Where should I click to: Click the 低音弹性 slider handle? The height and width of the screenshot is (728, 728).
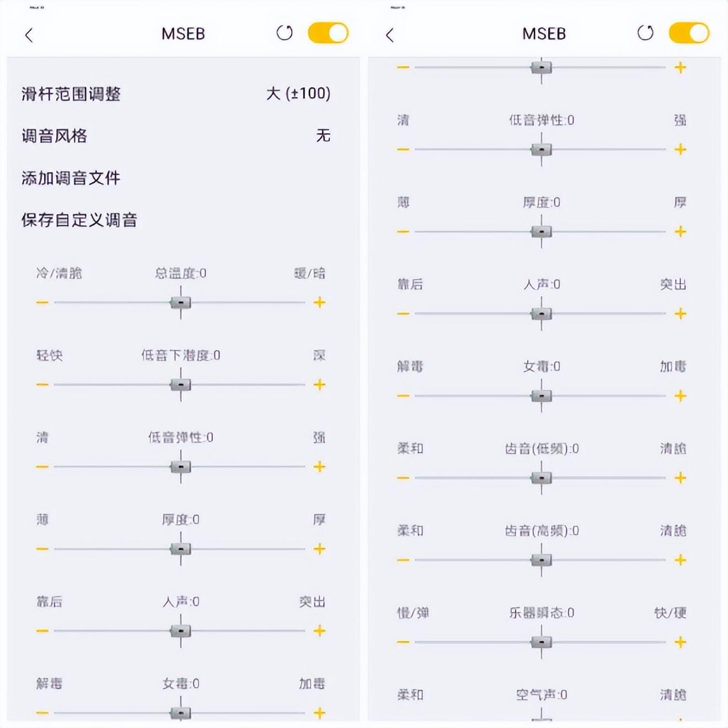180,466
